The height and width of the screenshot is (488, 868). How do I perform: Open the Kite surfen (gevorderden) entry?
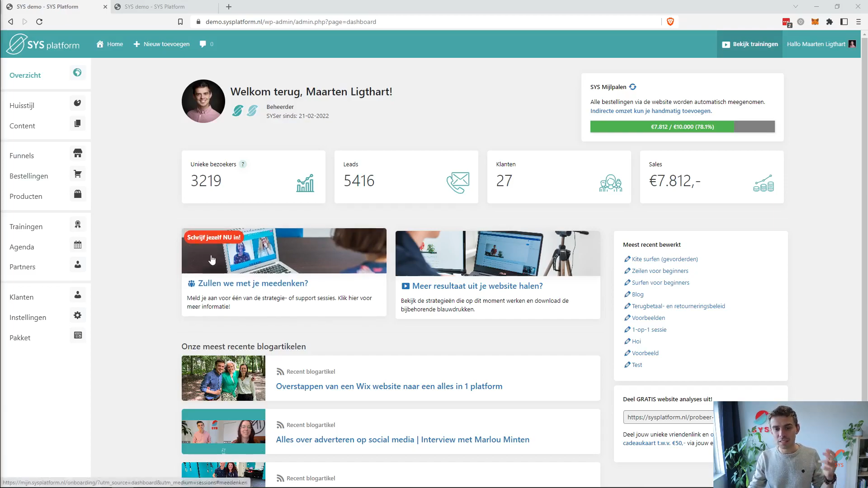(665, 259)
